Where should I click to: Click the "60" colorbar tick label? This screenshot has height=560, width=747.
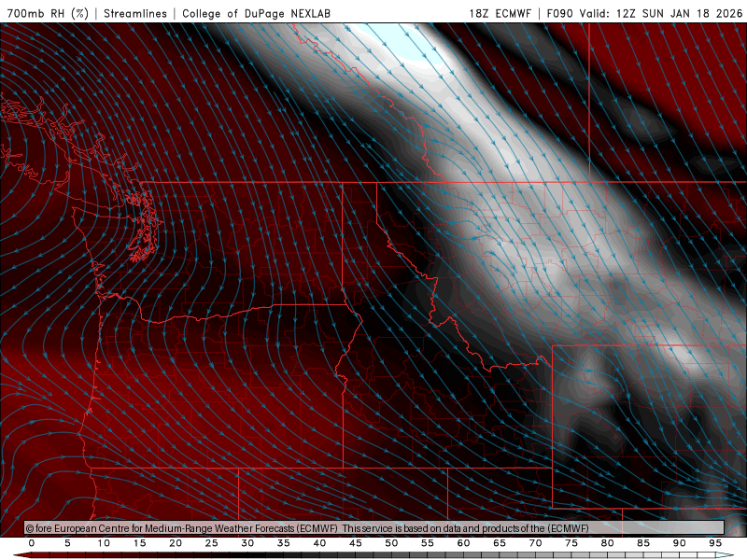point(463,543)
